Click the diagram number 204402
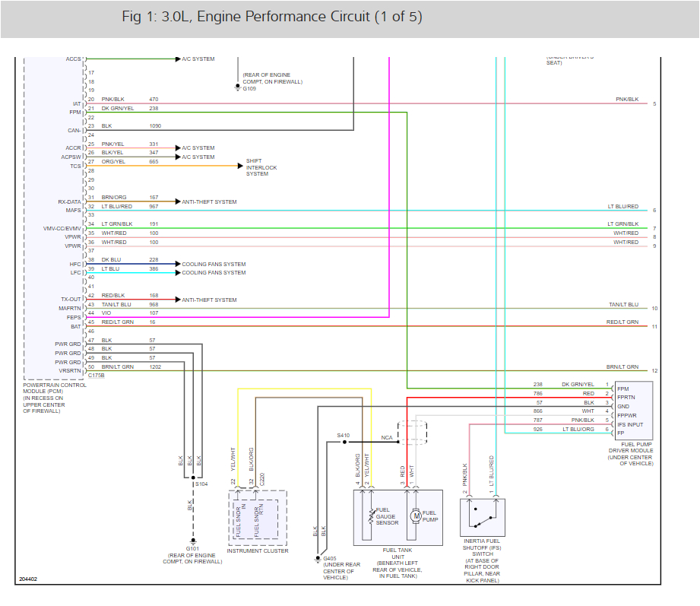Image resolution: width=700 pixels, height=606 pixels. coord(28,578)
